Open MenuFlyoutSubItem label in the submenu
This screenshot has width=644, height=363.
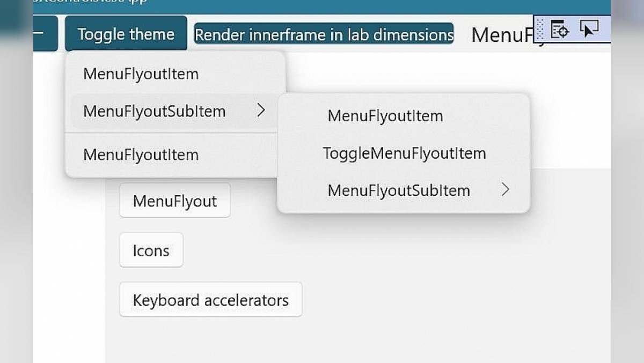tap(399, 190)
